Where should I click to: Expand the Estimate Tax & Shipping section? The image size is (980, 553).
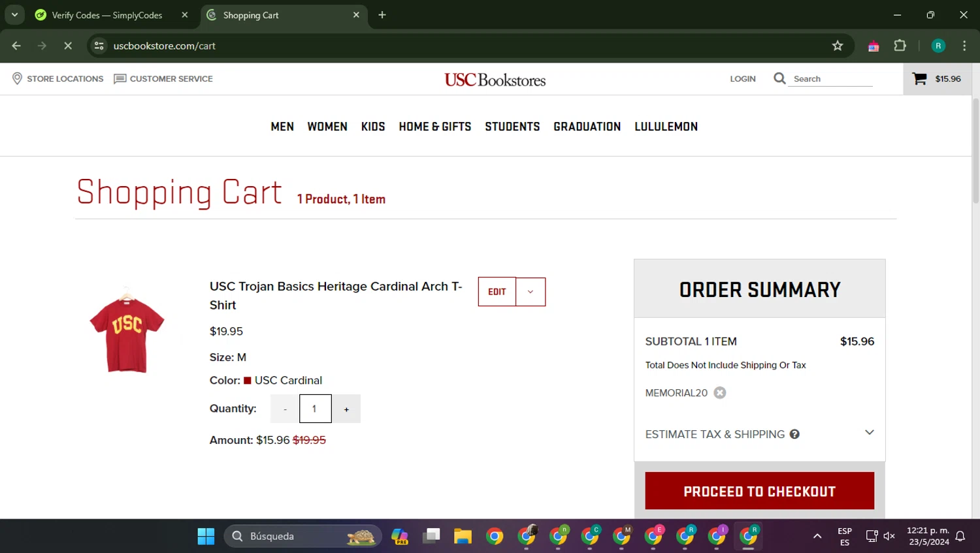[869, 432]
